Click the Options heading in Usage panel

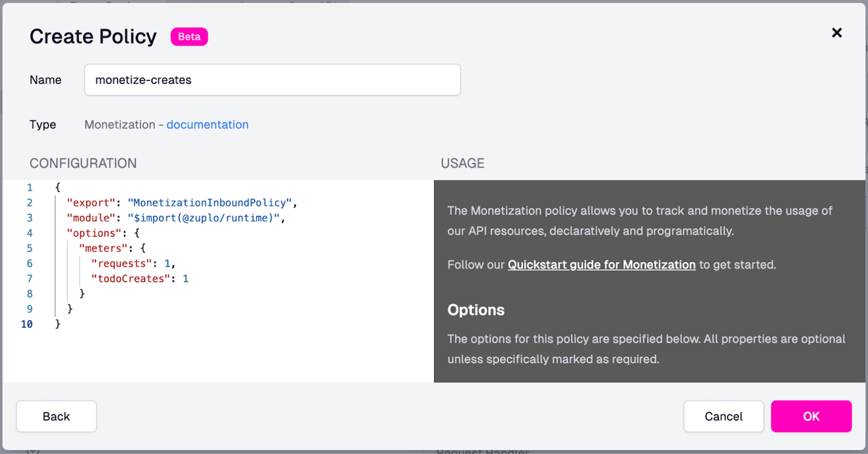pyautogui.click(x=476, y=310)
